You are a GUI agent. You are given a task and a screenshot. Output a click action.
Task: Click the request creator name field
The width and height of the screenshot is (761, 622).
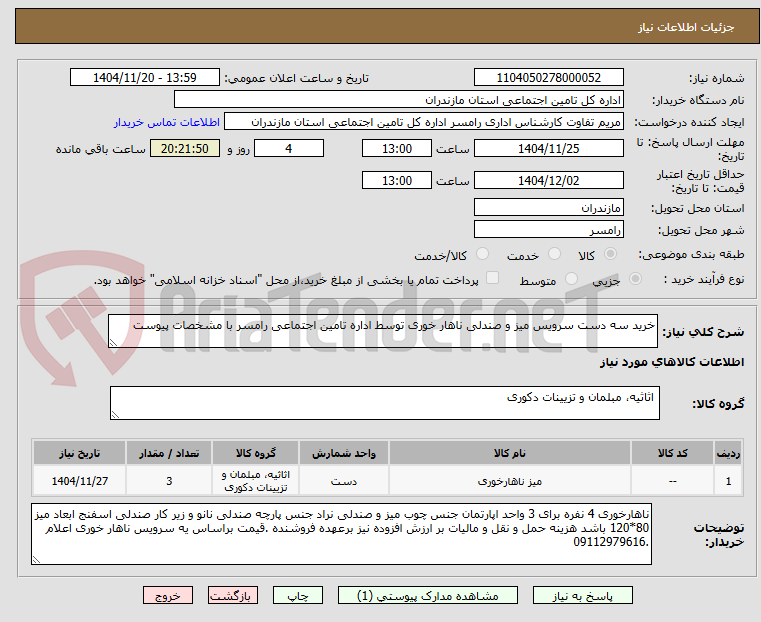click(424, 122)
